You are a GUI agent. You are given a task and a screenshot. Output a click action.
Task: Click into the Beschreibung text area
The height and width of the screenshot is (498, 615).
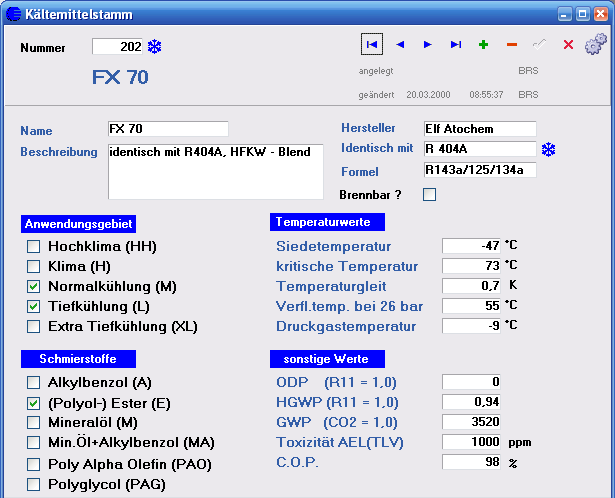[x=216, y=172]
